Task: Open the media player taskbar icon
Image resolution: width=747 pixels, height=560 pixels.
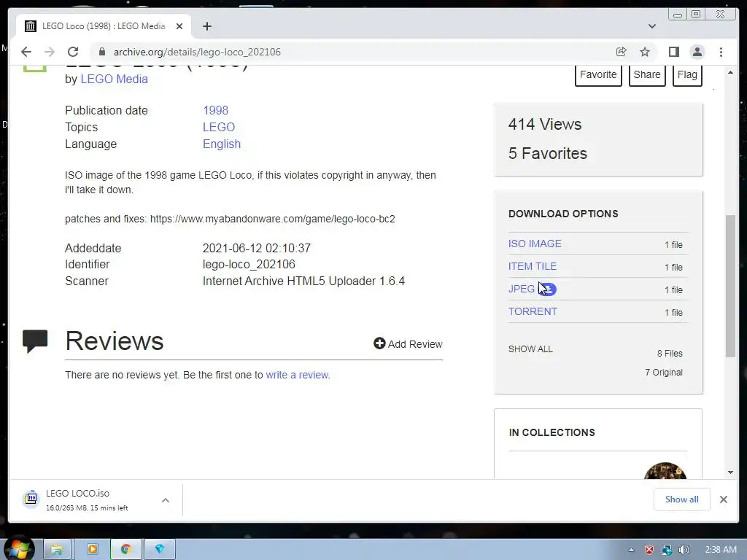Action: (93, 549)
